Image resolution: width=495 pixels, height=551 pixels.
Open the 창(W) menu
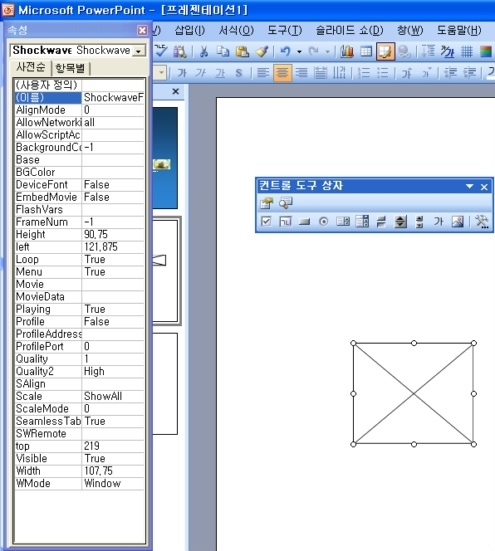[x=410, y=31]
